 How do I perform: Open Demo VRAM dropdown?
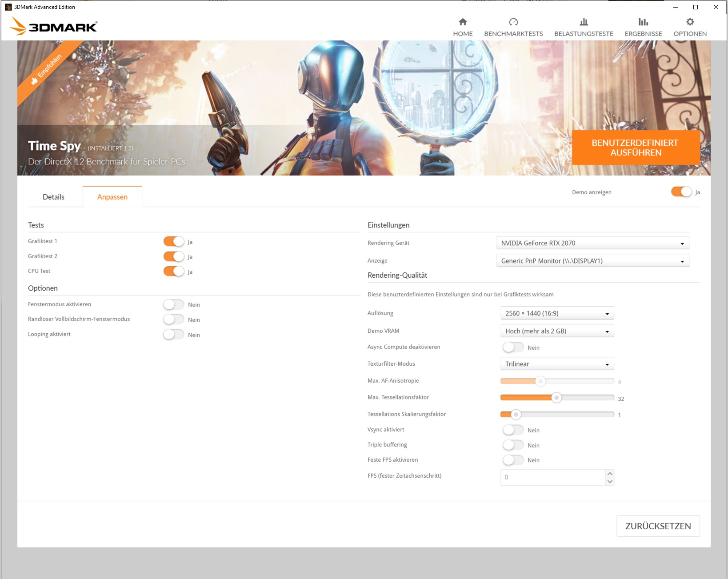[557, 331]
